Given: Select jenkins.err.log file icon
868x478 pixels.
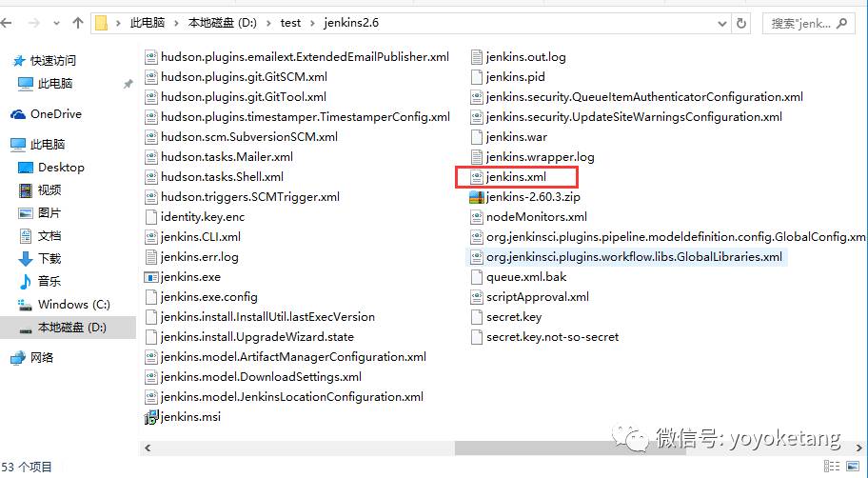Looking at the screenshot, I should (x=151, y=257).
